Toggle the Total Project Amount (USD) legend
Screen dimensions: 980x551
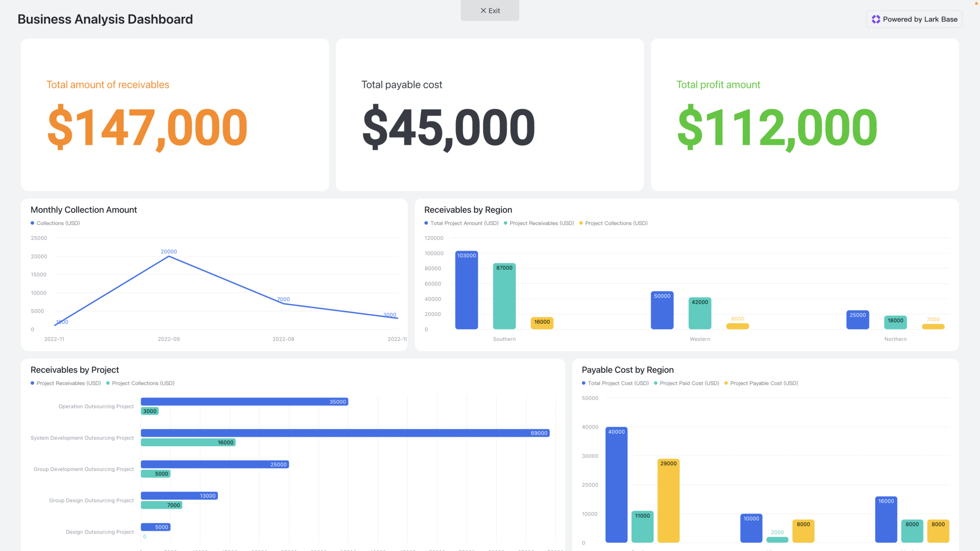pos(464,223)
